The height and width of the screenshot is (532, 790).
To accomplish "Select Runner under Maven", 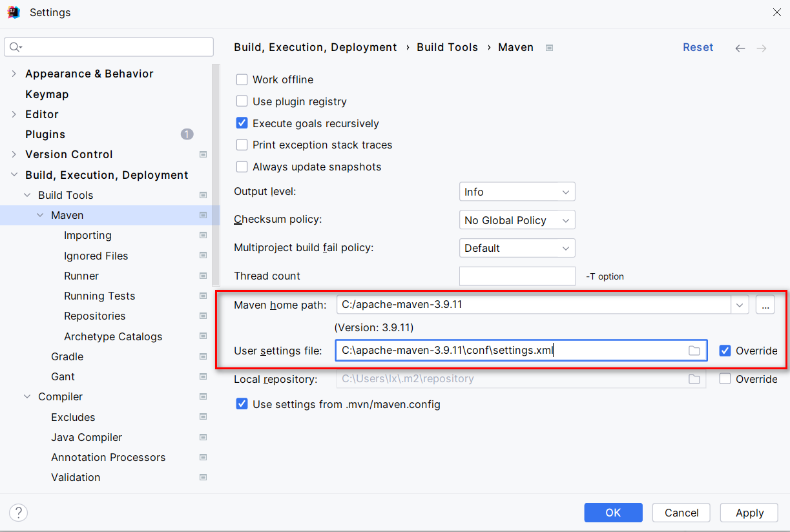I will pyautogui.click(x=81, y=276).
